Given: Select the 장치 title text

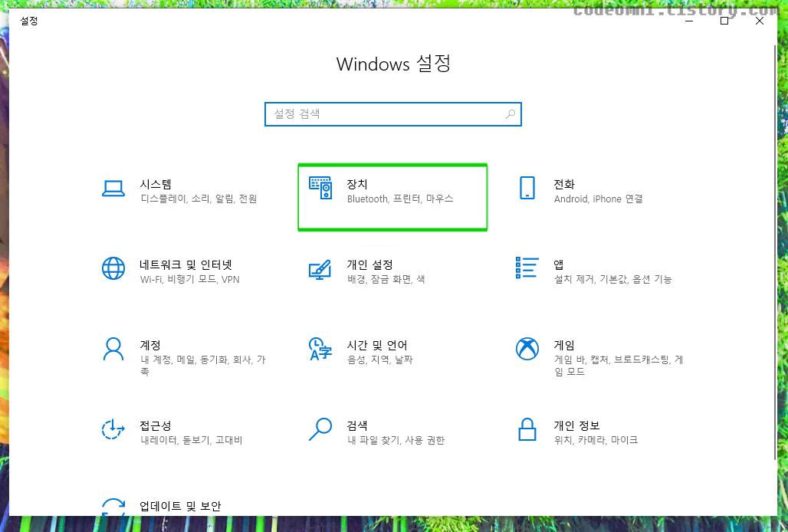Looking at the screenshot, I should click(357, 185).
